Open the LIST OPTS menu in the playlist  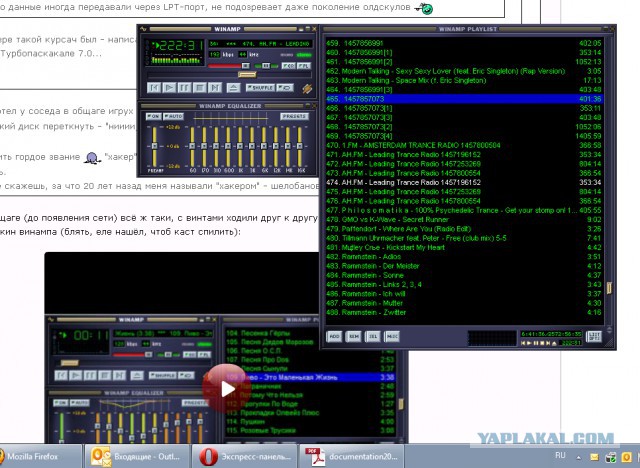click(x=593, y=337)
